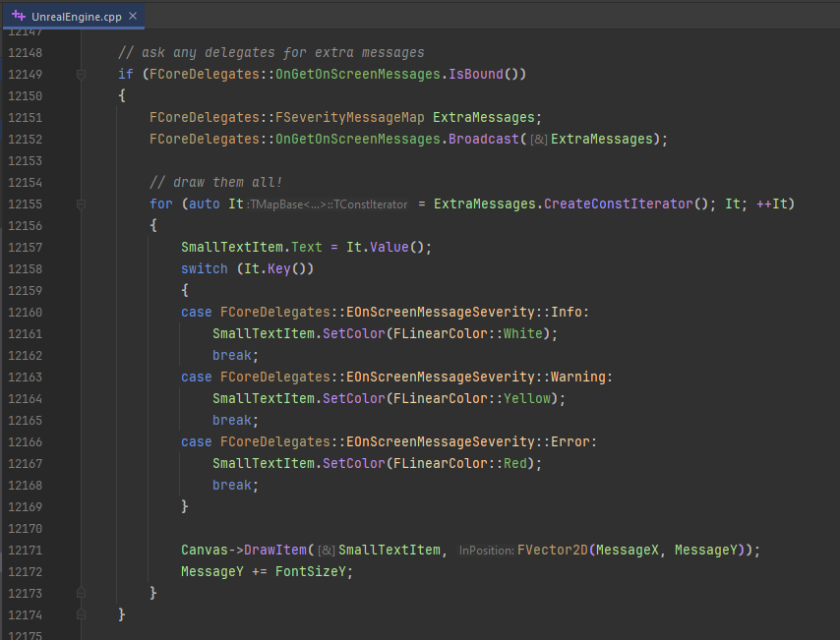Click the IsBound method call
The image size is (840, 640).
[476, 74]
